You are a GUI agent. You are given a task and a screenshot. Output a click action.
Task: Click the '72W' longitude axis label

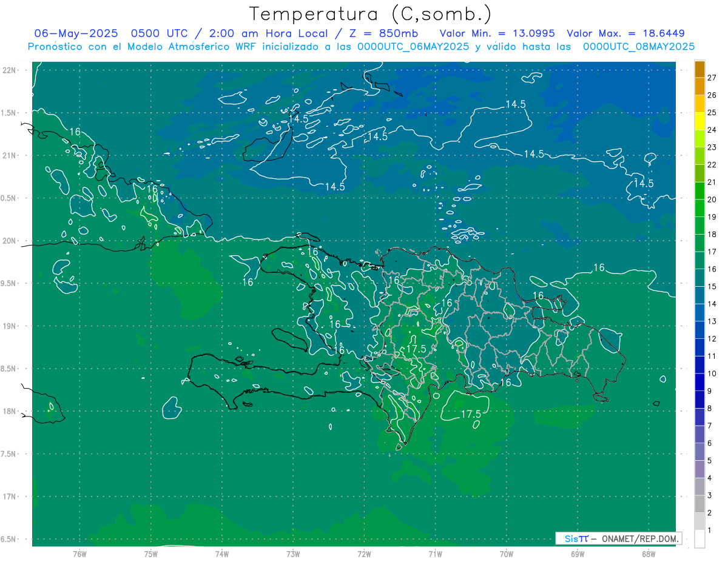(x=364, y=554)
